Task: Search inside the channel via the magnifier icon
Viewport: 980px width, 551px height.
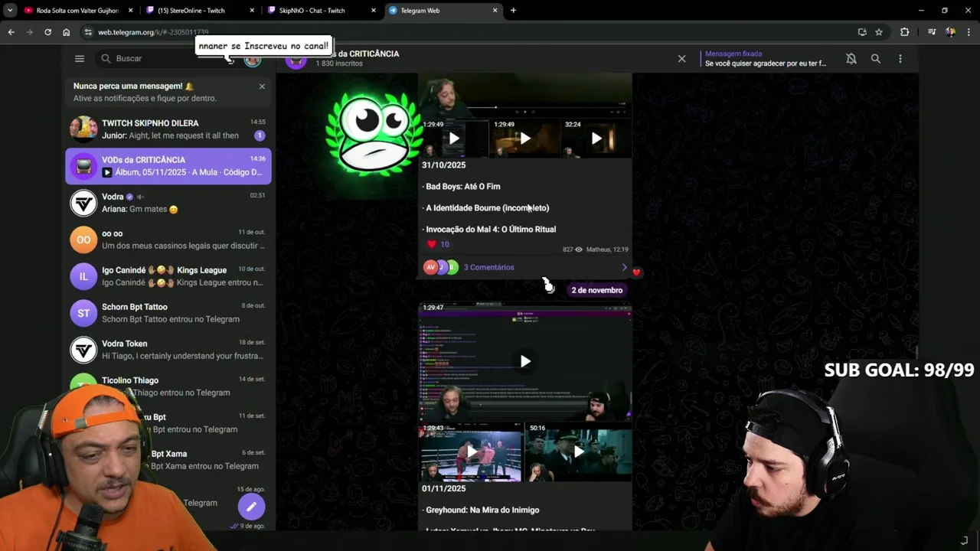Action: point(876,58)
